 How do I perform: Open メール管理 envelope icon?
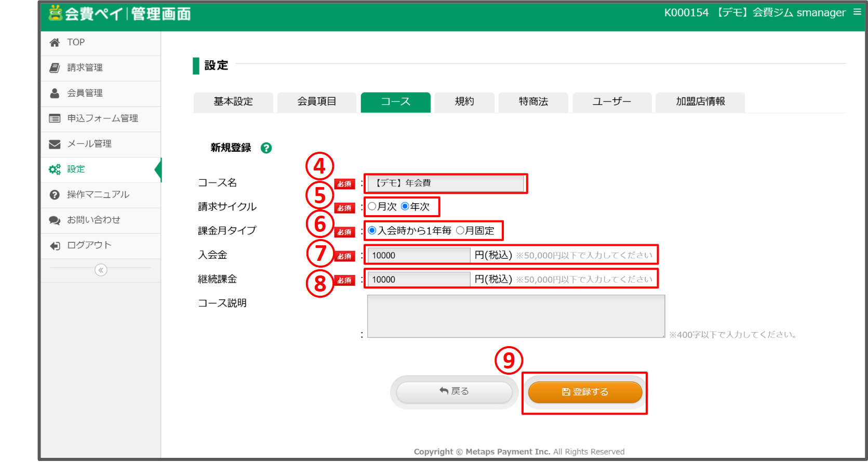tap(55, 144)
